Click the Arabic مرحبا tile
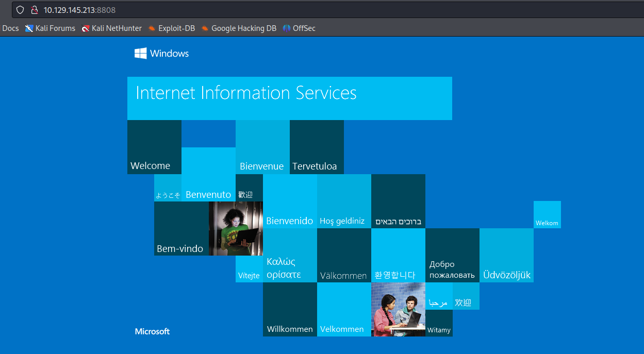 coord(439,296)
